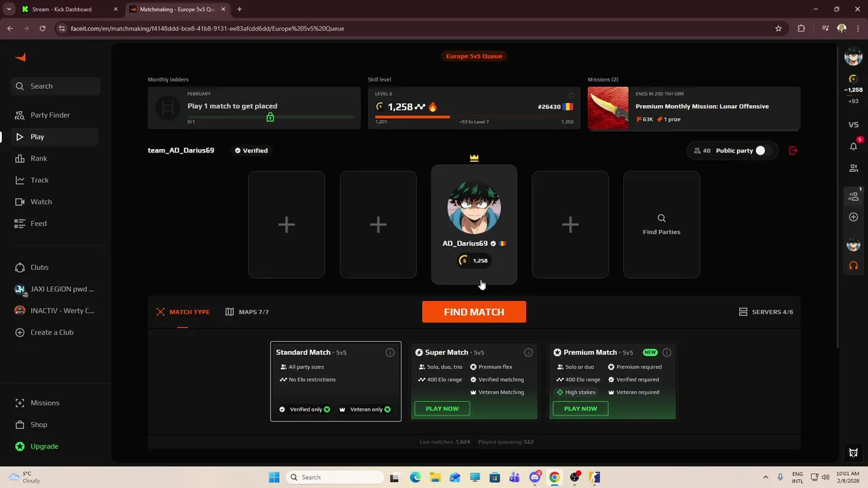Click the small avatar in right sidebar
Viewport: 868px width, 488px height.
point(853,245)
